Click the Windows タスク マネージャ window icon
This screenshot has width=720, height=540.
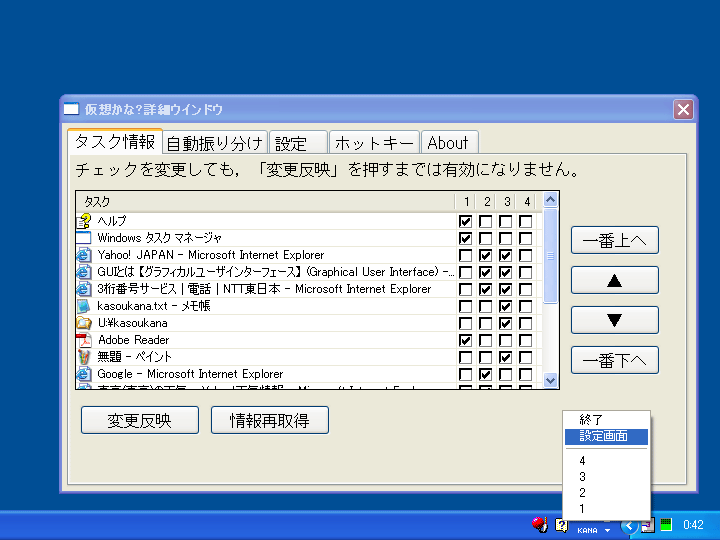click(x=84, y=238)
